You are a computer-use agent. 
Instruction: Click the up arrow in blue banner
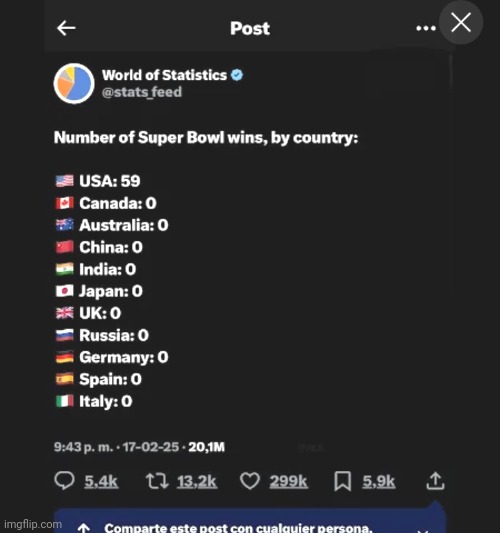(84, 528)
